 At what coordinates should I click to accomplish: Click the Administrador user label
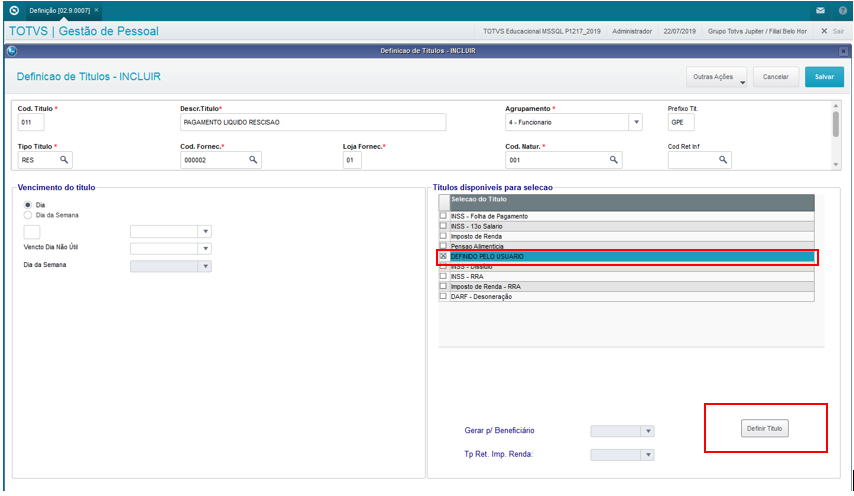pos(632,31)
